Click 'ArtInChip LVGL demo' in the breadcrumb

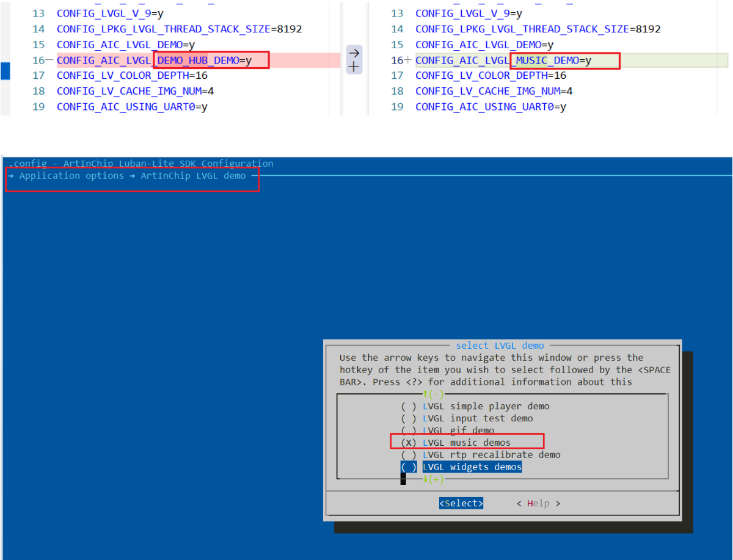click(x=193, y=176)
